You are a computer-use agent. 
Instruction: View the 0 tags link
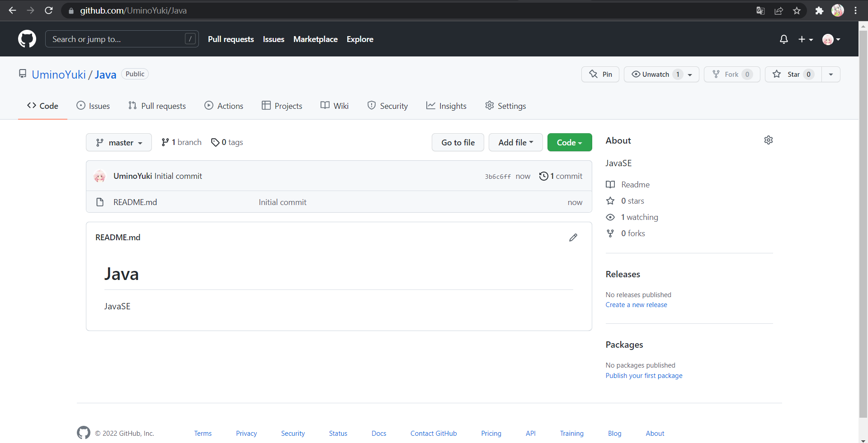(x=227, y=142)
